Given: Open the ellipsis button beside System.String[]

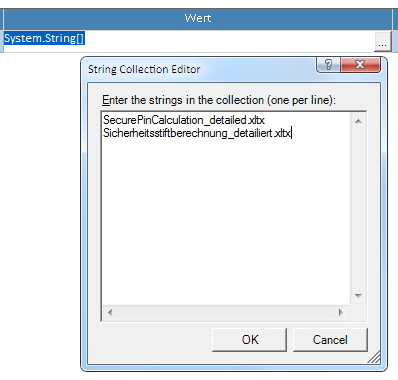Looking at the screenshot, I should [382, 42].
